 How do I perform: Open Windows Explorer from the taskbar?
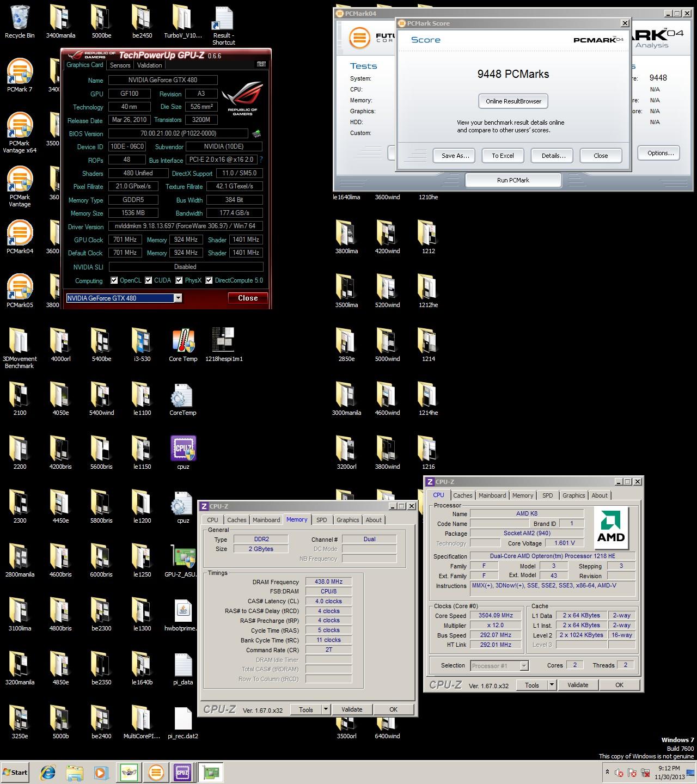pyautogui.click(x=74, y=772)
